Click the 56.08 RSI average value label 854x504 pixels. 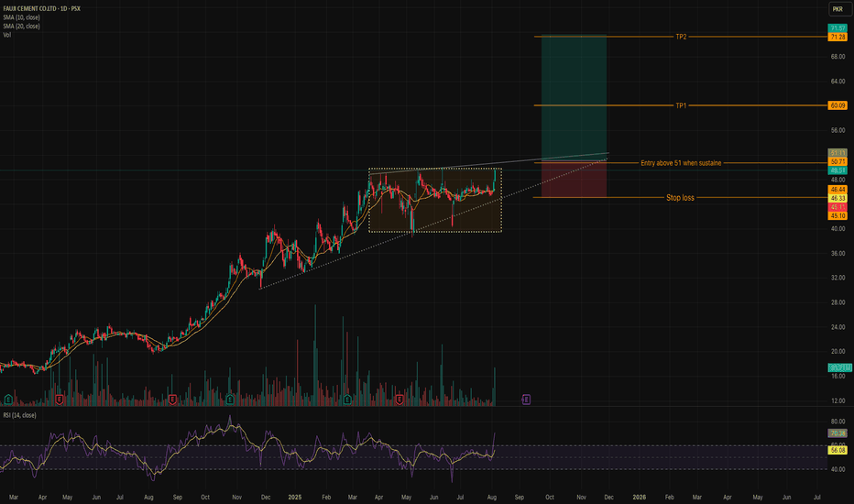pos(838,450)
